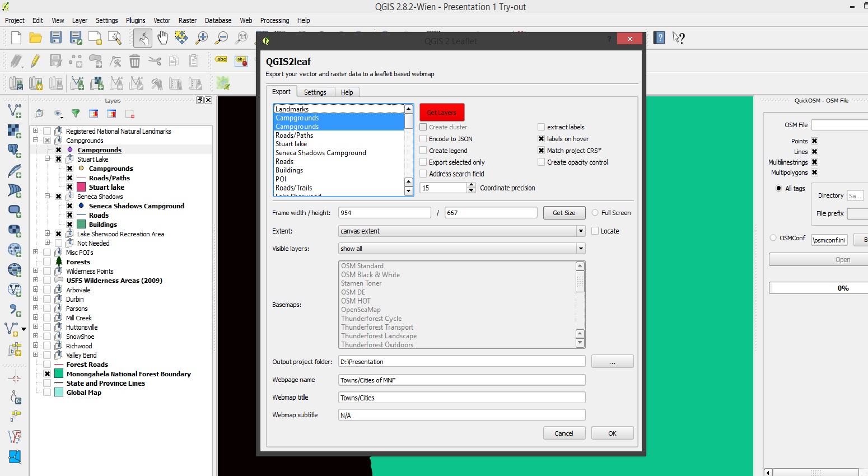868x476 pixels.
Task: Enable the Encode to JSON checkbox
Action: coord(423,139)
